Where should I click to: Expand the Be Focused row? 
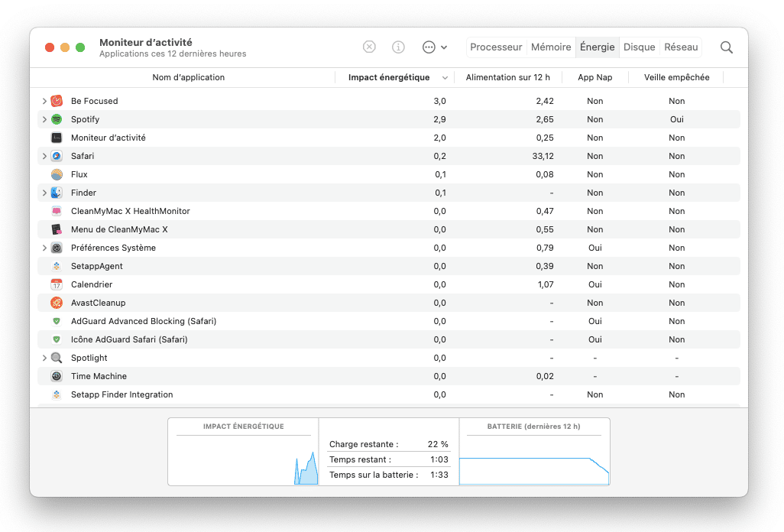tap(44, 101)
